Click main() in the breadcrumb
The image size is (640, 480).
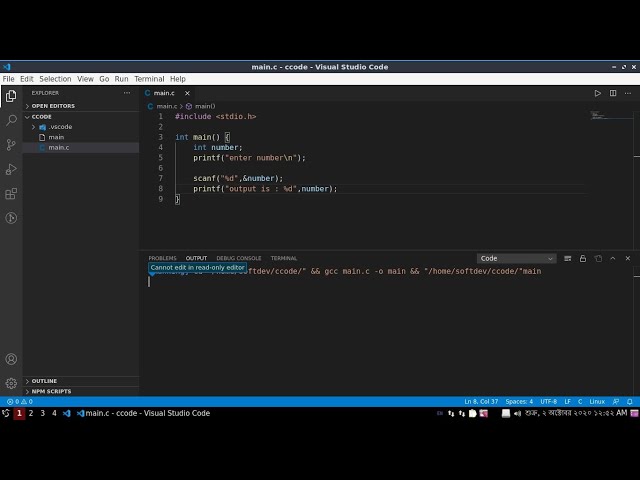click(205, 107)
